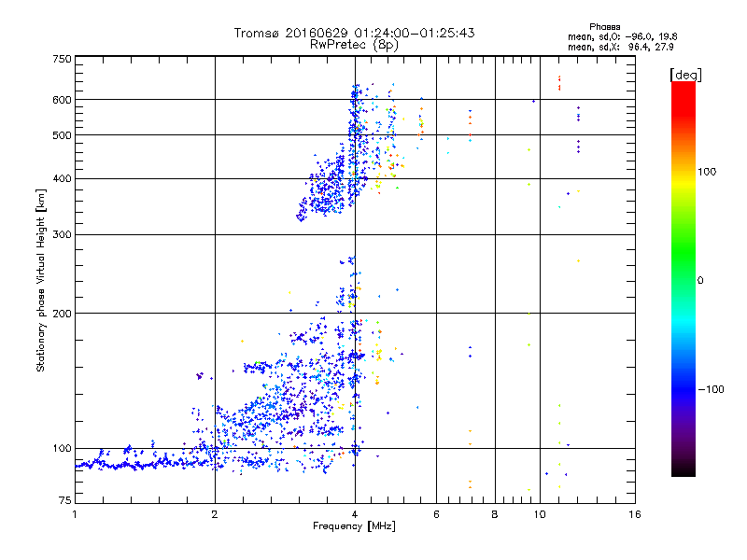Viewport: 747px width, 560px height.
Task: Click the "mean, sd,X: 96.4, 27.9" text
Action: point(620,47)
